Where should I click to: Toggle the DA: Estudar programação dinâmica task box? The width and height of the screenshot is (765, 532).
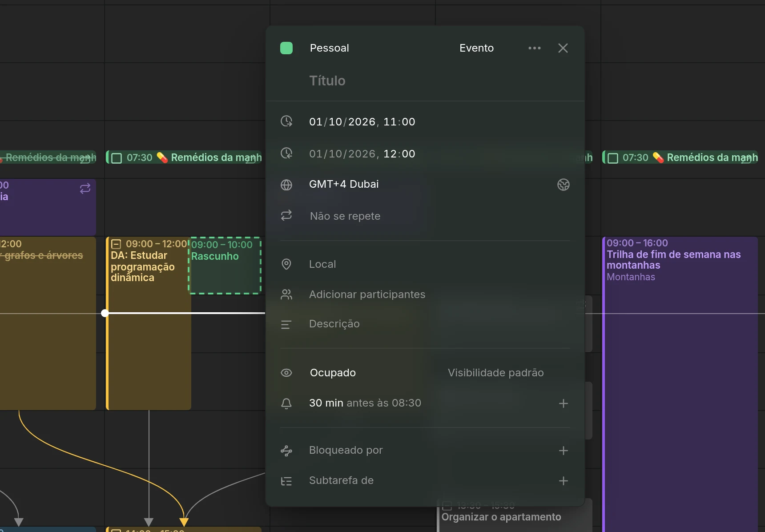116,244
